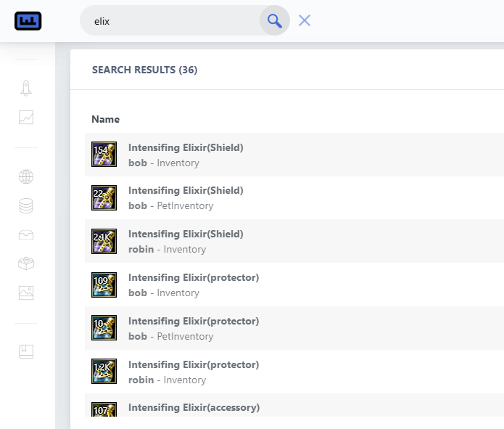Open the line chart icon in sidebar
This screenshot has width=504, height=429.
pyautogui.click(x=26, y=118)
